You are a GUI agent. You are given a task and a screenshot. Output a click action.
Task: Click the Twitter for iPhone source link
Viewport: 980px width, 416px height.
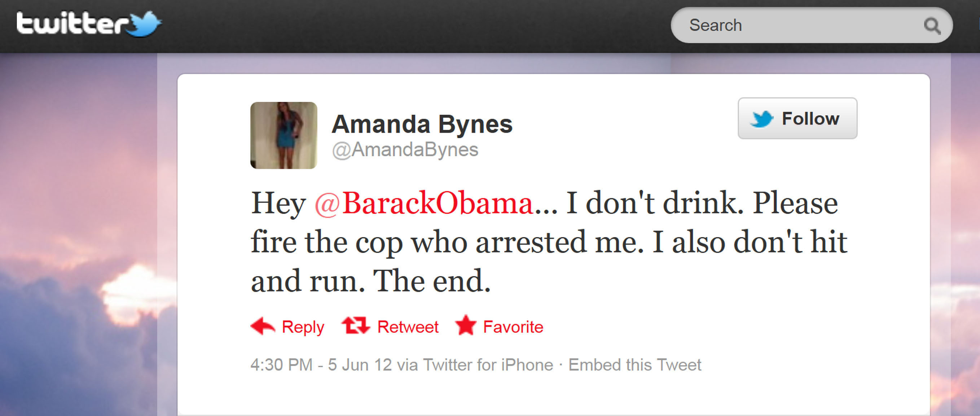coord(488,365)
